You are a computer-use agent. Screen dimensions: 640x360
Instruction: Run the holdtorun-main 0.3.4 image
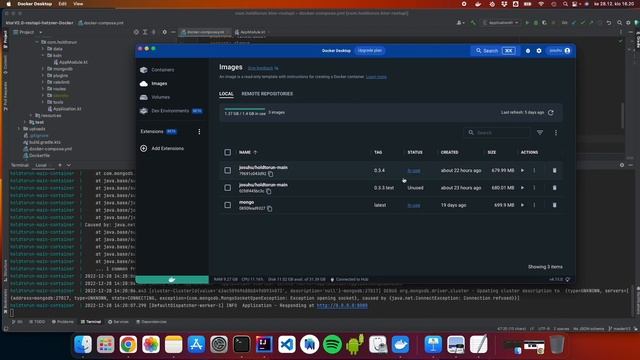522,170
